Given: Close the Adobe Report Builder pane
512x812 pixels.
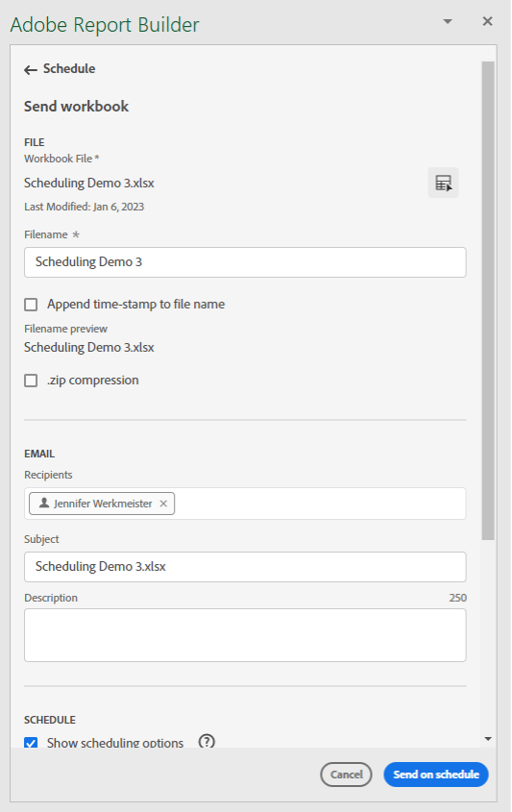Looking at the screenshot, I should pyautogui.click(x=487, y=21).
